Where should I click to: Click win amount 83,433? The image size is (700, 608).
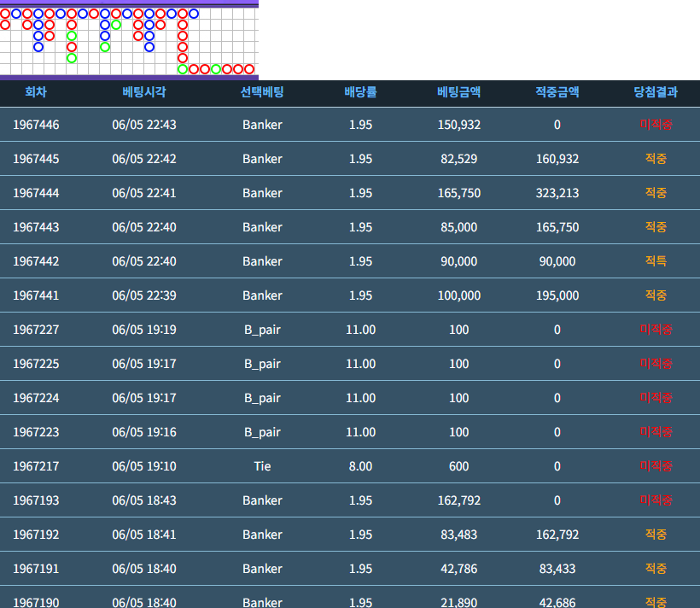tap(557, 569)
